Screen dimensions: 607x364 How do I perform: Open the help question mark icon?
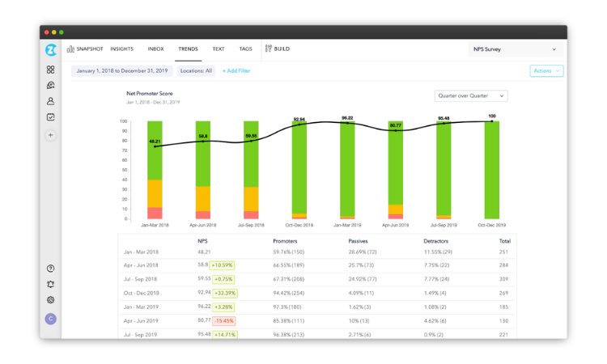coord(51,269)
